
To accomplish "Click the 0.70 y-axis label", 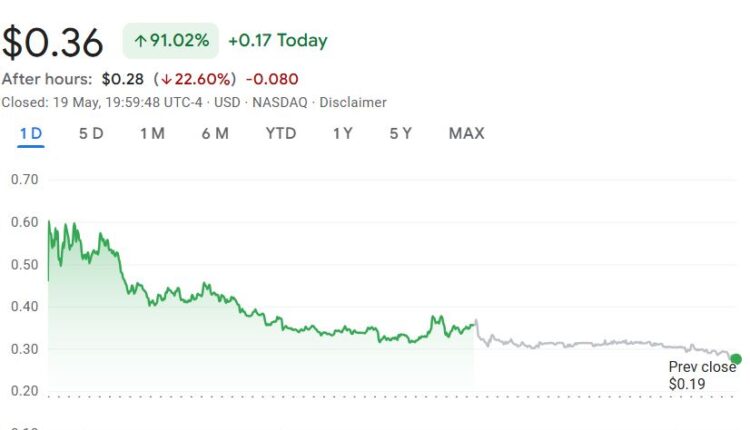I will tap(24, 180).
